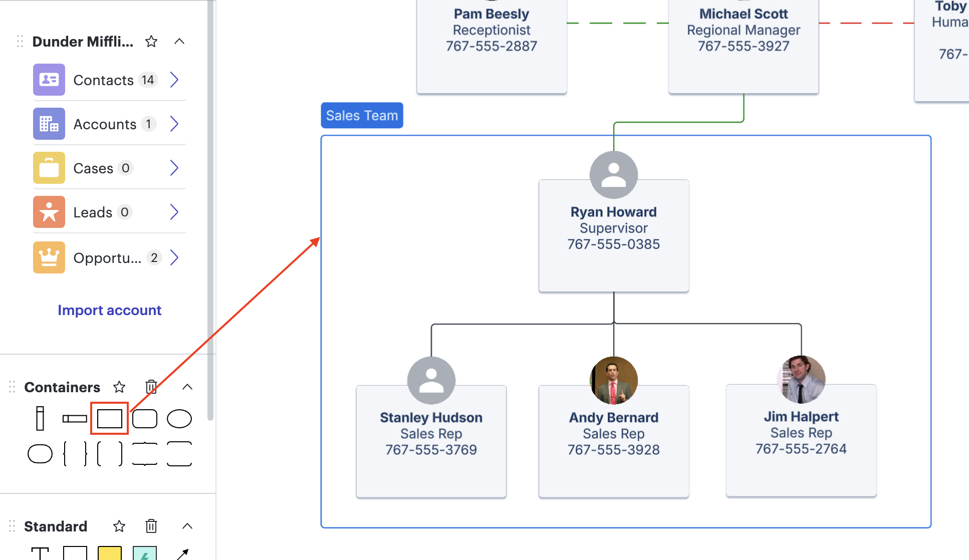
Task: Click the blue Accounts building icon
Action: (49, 124)
